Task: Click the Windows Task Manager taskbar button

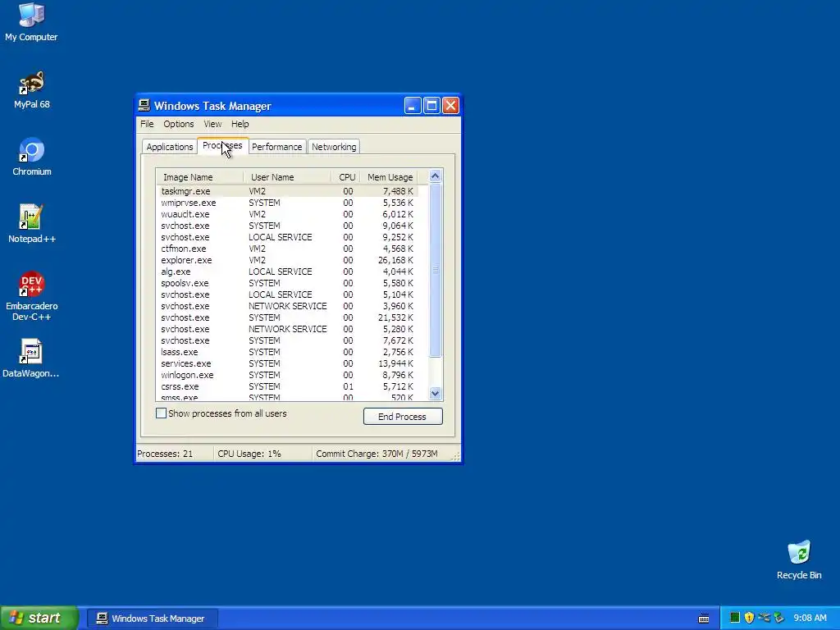Action: point(152,619)
